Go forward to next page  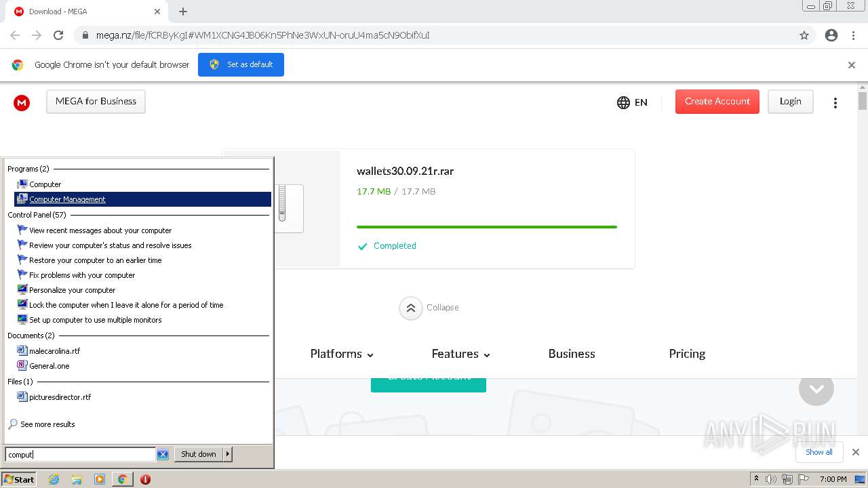(x=37, y=35)
